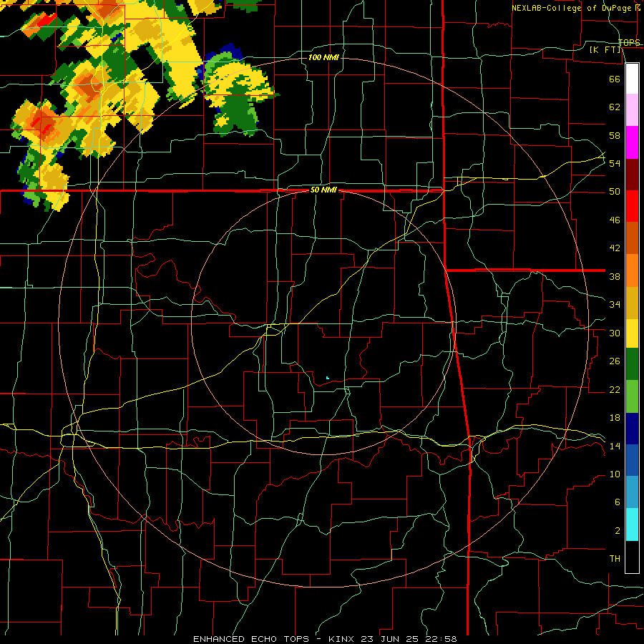Click the orange 38 K FT legend swatch
This screenshot has height=644, width=644.
click(x=632, y=270)
